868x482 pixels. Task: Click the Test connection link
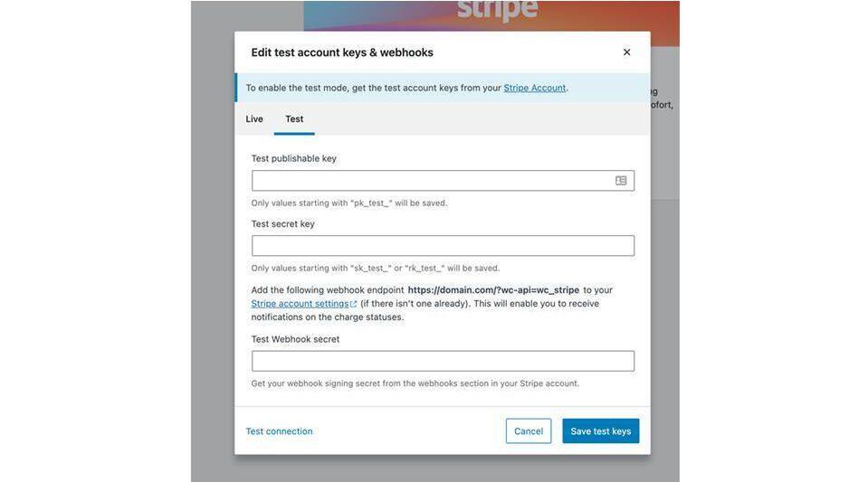[x=279, y=431]
